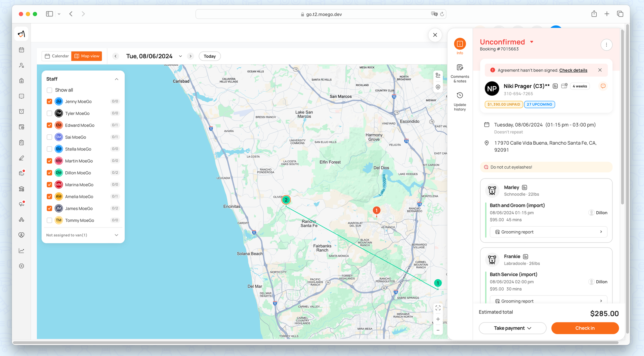Open the Take payment dropdown

[x=512, y=328]
